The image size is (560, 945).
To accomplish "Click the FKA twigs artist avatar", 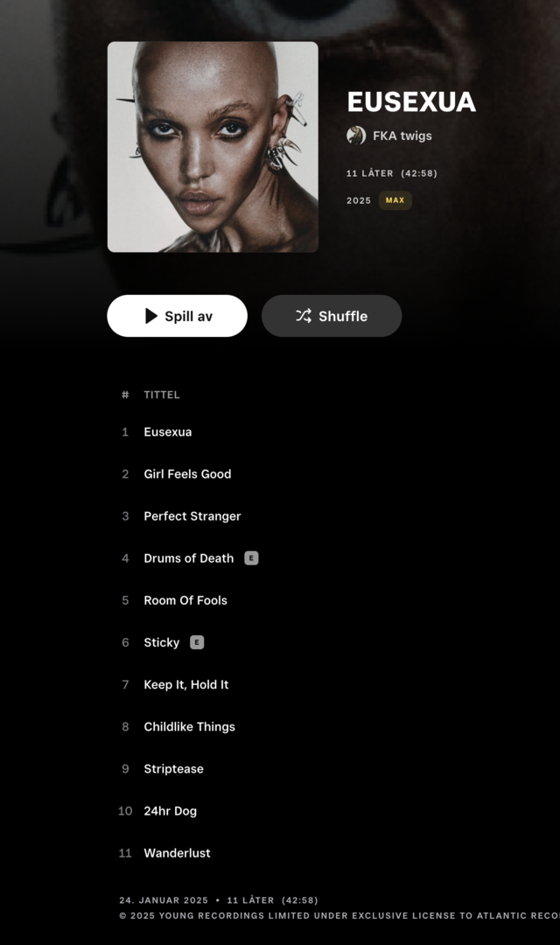I will pos(356,136).
